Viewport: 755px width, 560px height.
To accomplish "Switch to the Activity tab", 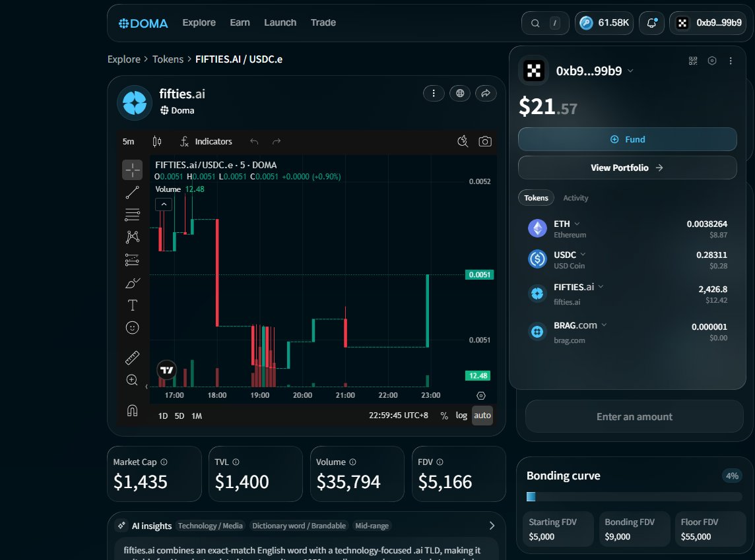I will point(575,199).
